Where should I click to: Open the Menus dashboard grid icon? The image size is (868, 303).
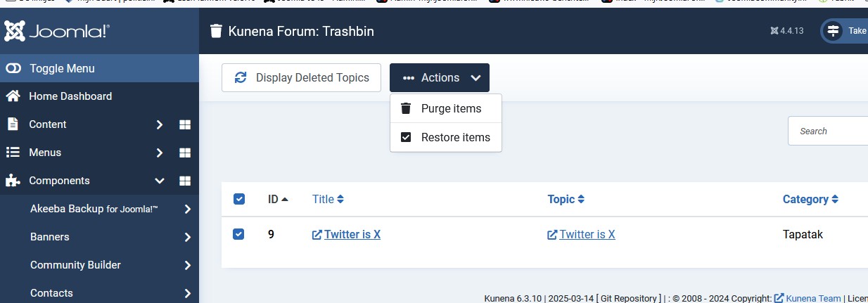coord(185,153)
